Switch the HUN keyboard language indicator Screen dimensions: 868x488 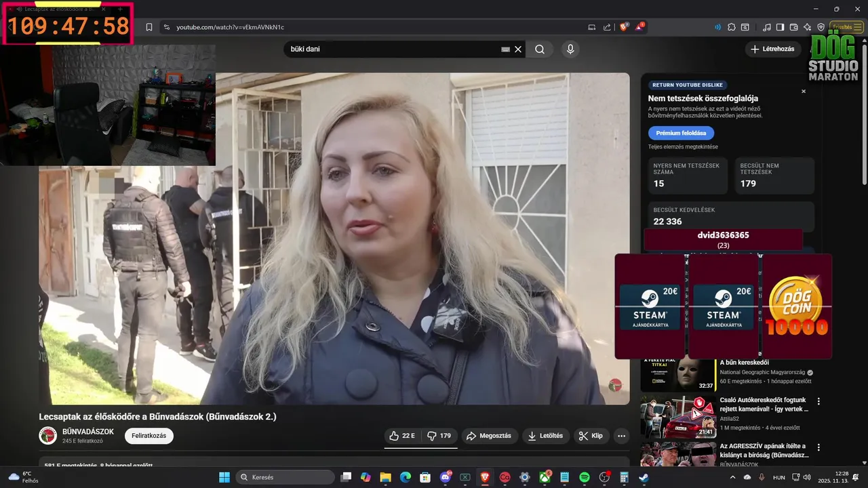point(779,477)
